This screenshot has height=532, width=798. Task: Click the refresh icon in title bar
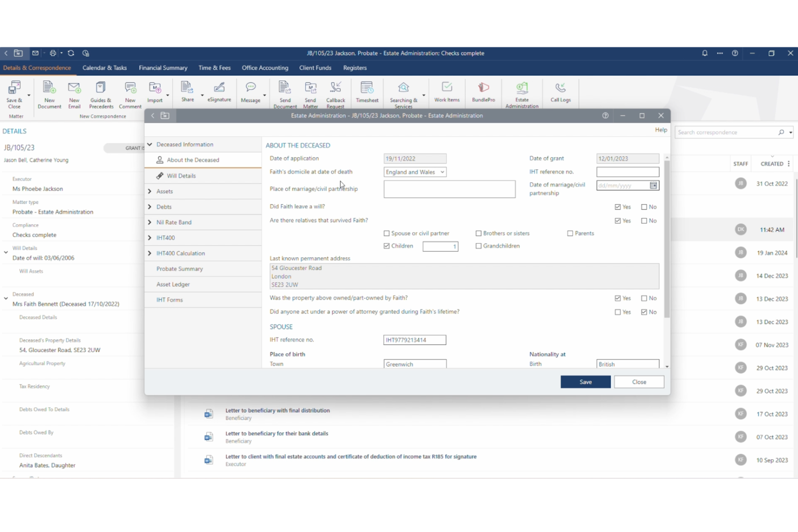click(x=71, y=53)
